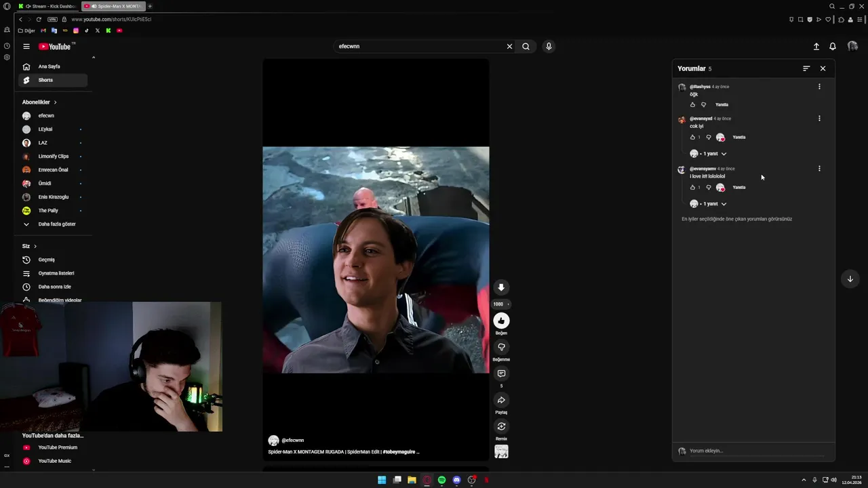
Task: Open Oynatma listeleri playlists
Action: point(53,273)
